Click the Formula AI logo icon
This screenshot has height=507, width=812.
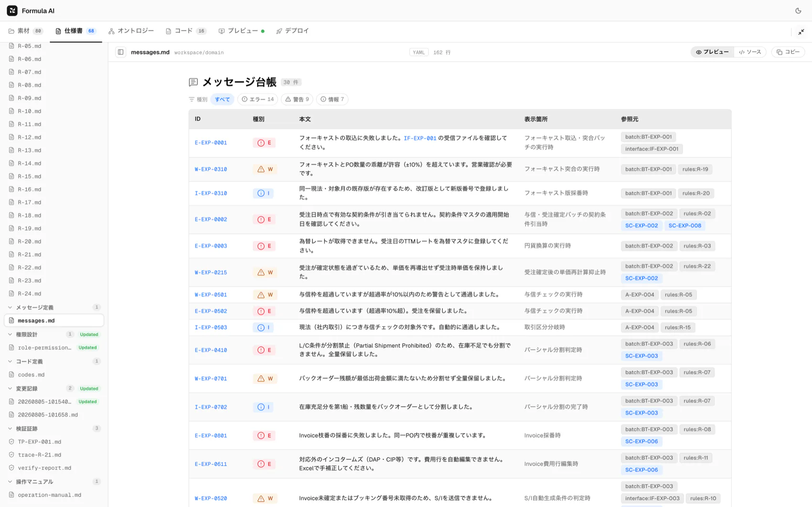[x=12, y=11]
